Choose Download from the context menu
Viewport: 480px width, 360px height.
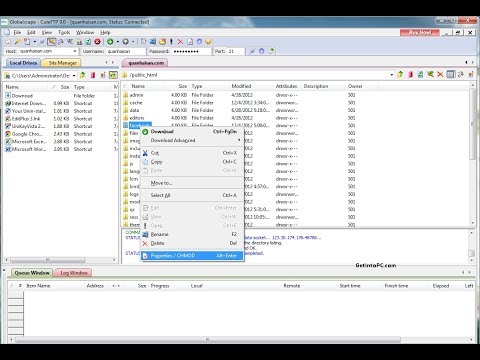pyautogui.click(x=192, y=132)
